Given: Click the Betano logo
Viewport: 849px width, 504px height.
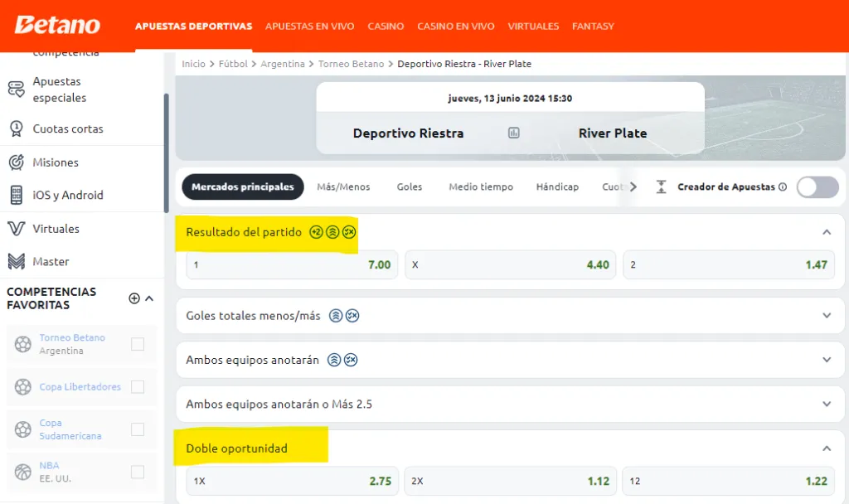Looking at the screenshot, I should tap(56, 25).
